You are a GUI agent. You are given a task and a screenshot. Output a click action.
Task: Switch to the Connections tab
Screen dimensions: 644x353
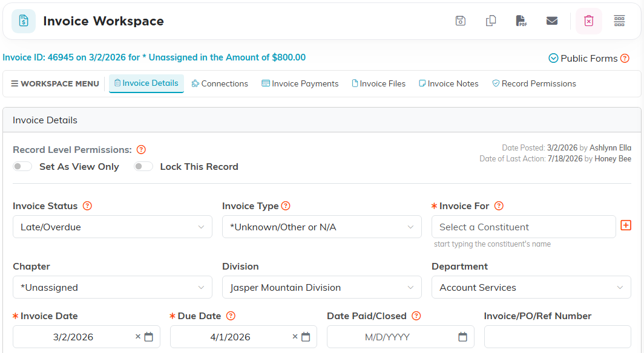point(220,83)
